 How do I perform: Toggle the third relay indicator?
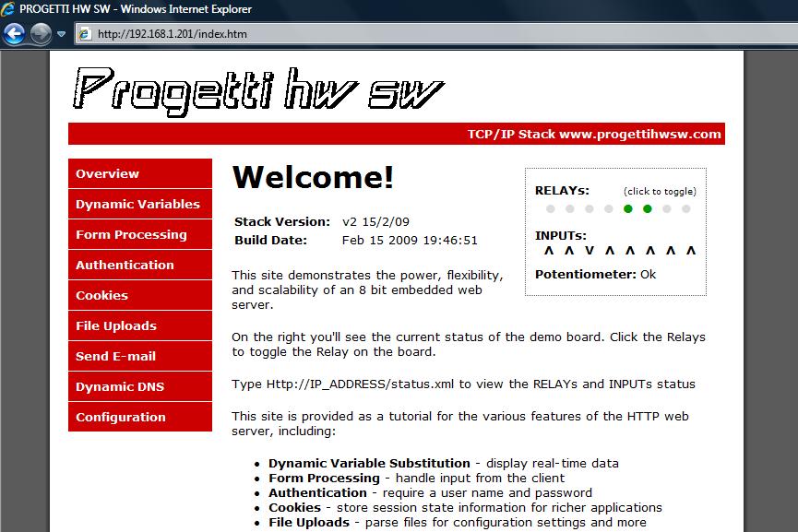pyautogui.click(x=589, y=208)
